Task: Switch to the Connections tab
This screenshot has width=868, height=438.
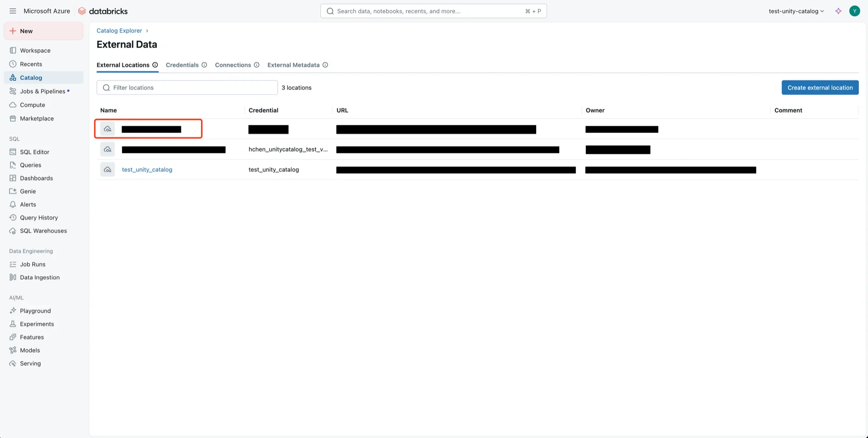Action: point(233,65)
